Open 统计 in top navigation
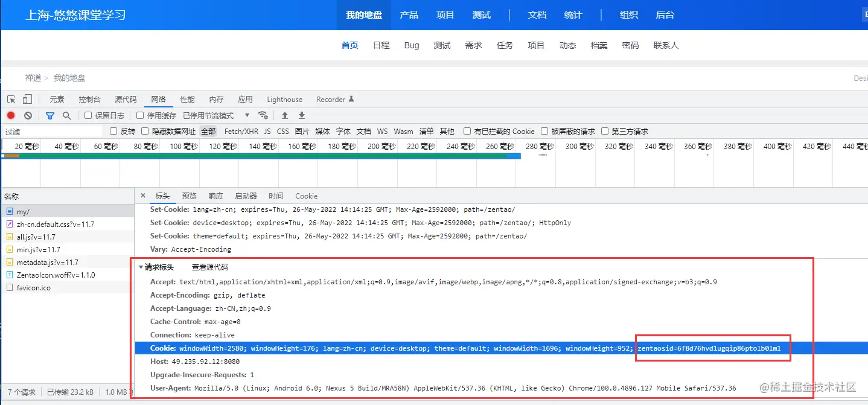This screenshot has height=405, width=868. [573, 15]
